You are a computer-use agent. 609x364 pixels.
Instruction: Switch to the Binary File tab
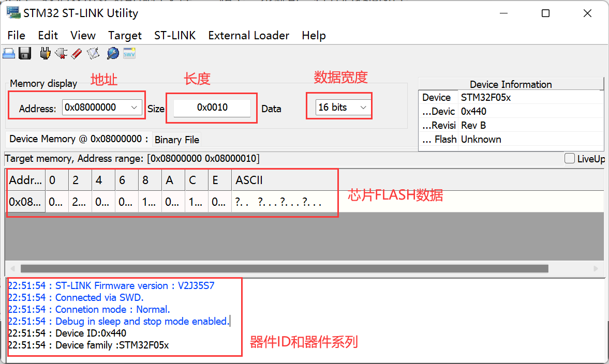[x=177, y=140]
